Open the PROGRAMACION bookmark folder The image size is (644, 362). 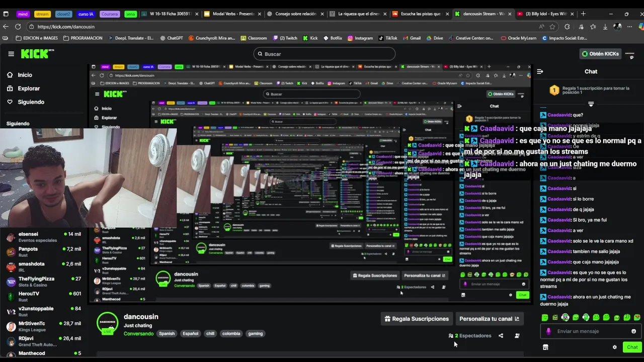click(x=83, y=38)
